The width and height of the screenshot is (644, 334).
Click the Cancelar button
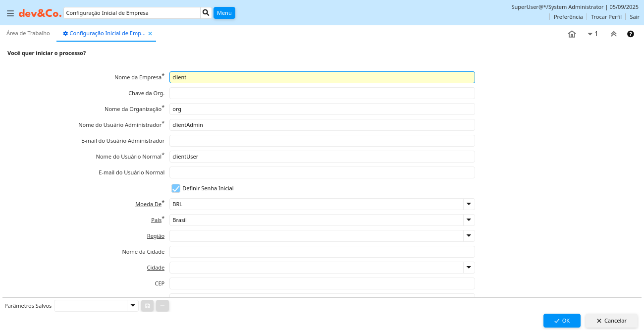[x=611, y=321]
